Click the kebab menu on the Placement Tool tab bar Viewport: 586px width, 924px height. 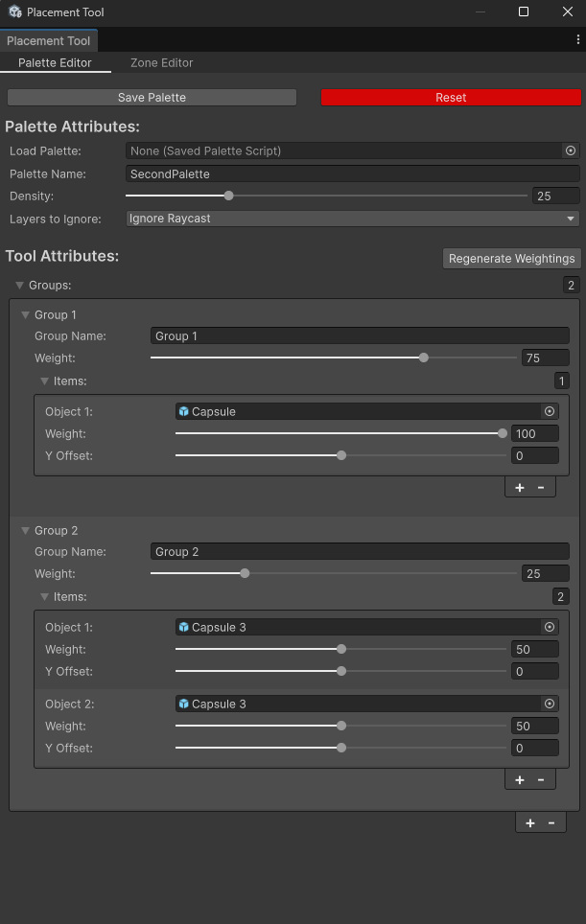coord(577,39)
